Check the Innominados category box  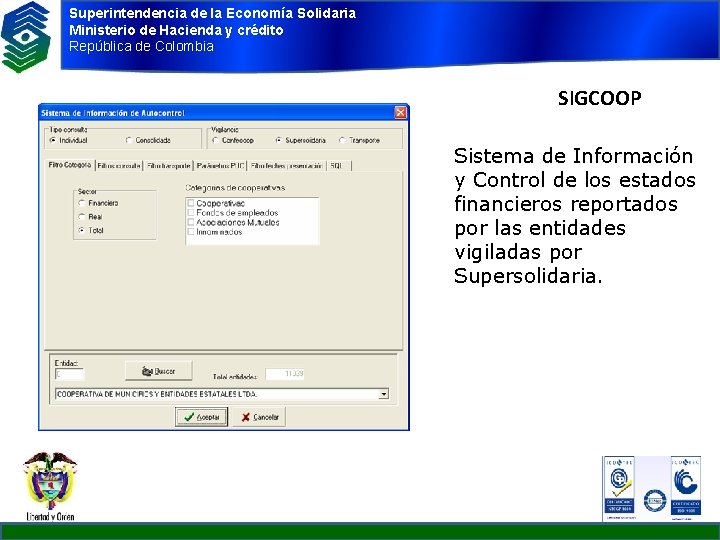tap(191, 232)
